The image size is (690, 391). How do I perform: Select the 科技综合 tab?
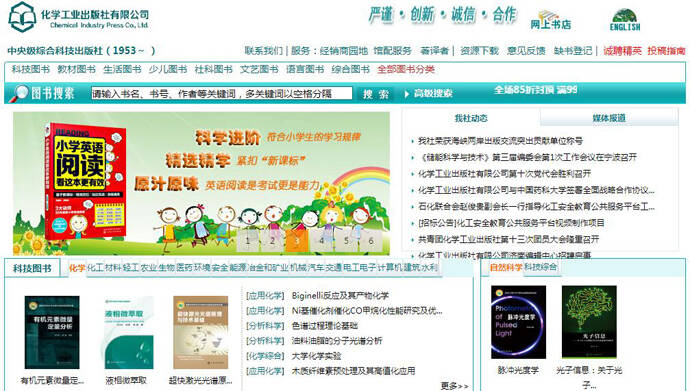coord(540,267)
